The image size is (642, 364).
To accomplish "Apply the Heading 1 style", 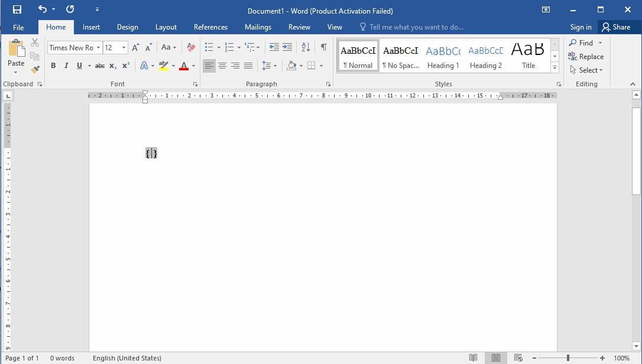I will click(443, 56).
